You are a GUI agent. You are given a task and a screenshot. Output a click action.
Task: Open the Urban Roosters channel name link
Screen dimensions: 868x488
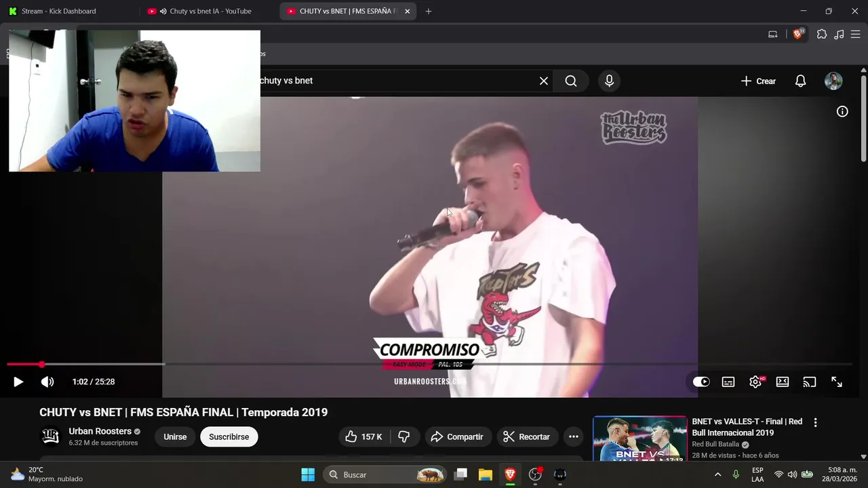pyautogui.click(x=100, y=432)
